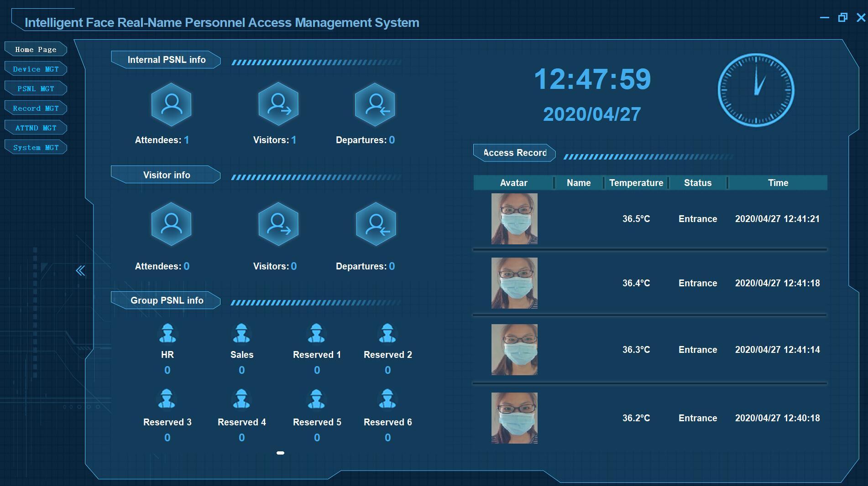Open the 36.5°C access record avatar
This screenshot has height=486, width=868.
(x=514, y=219)
